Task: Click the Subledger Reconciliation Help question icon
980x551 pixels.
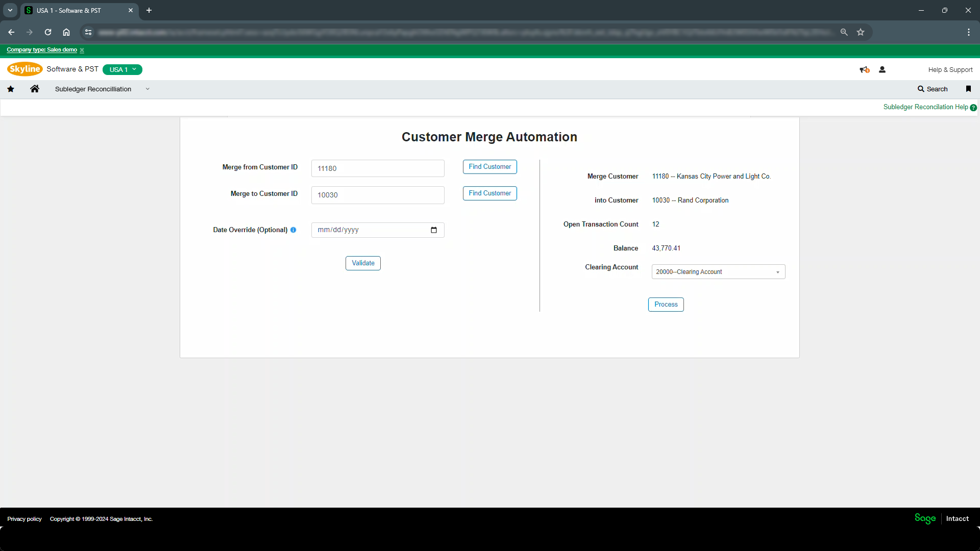Action: [973, 108]
